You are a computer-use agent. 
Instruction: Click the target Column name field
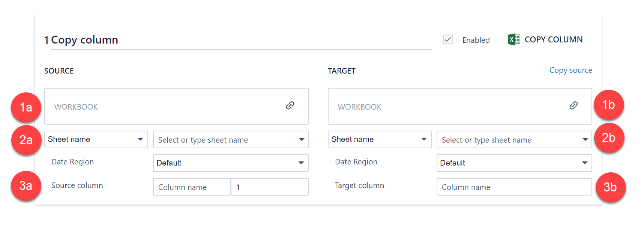514,187
